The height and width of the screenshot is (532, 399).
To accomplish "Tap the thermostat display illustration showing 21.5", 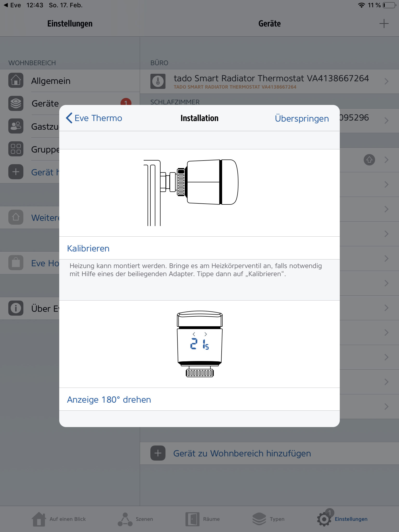I will pyautogui.click(x=199, y=344).
